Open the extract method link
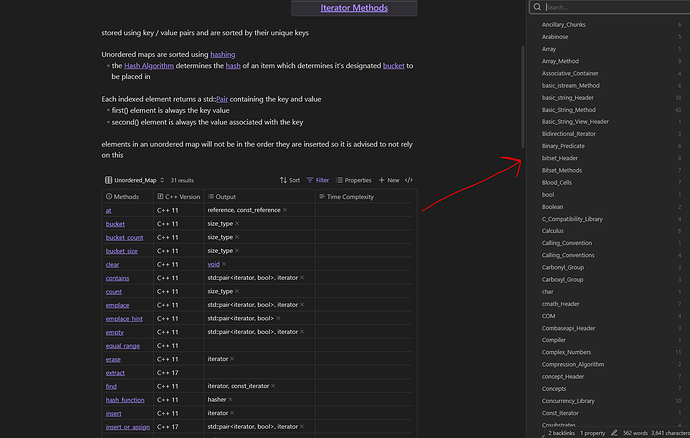 (115, 373)
